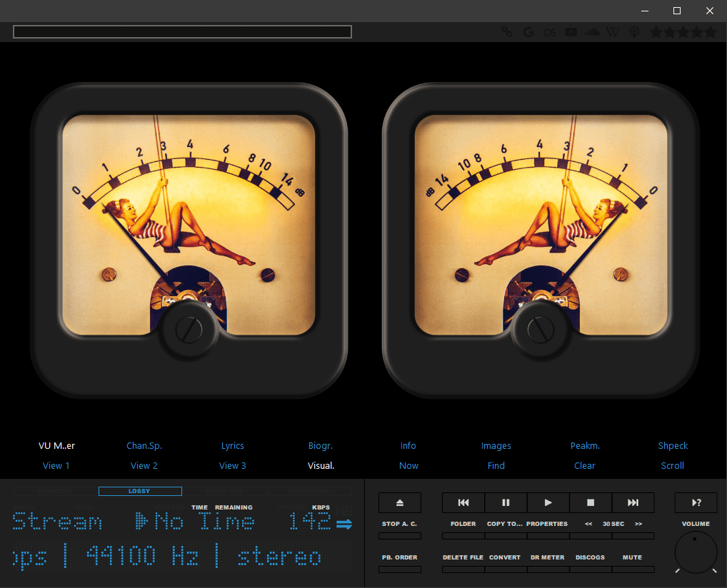Click the Find link
Image resolution: width=727 pixels, height=588 pixels.
click(496, 466)
